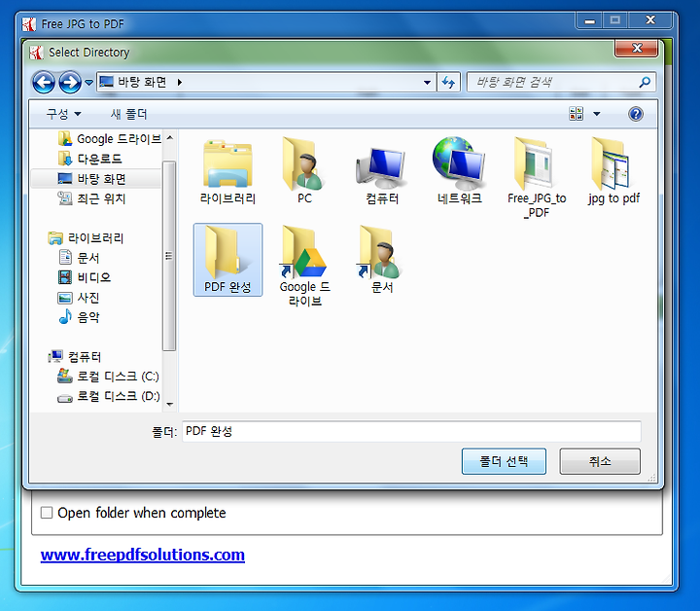Open www.freepdfsolutions.com link

[142, 555]
